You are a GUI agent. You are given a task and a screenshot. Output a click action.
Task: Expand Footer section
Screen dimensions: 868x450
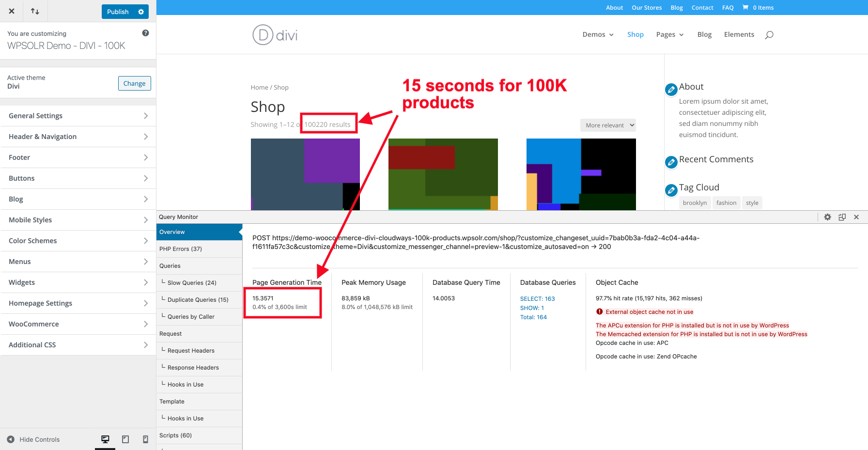[78, 157]
